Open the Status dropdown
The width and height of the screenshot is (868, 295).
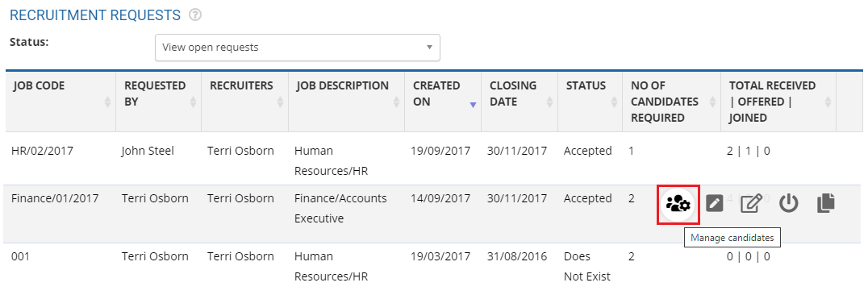298,48
